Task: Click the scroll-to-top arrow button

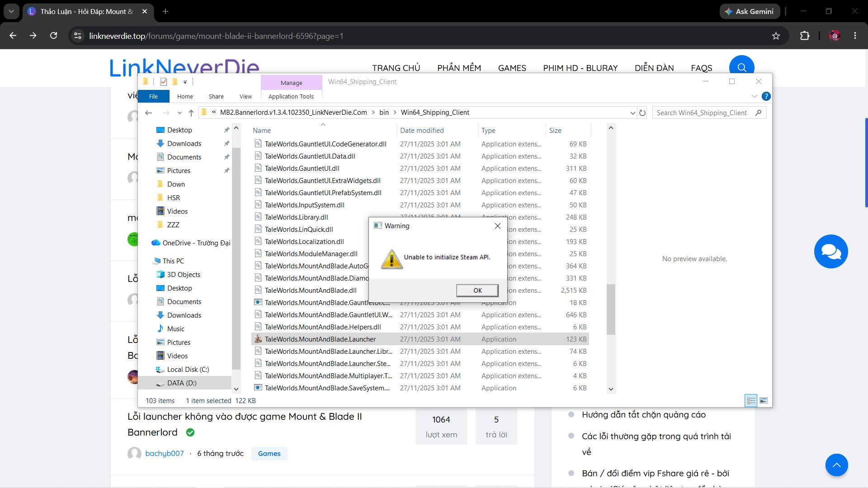Action: pyautogui.click(x=837, y=465)
